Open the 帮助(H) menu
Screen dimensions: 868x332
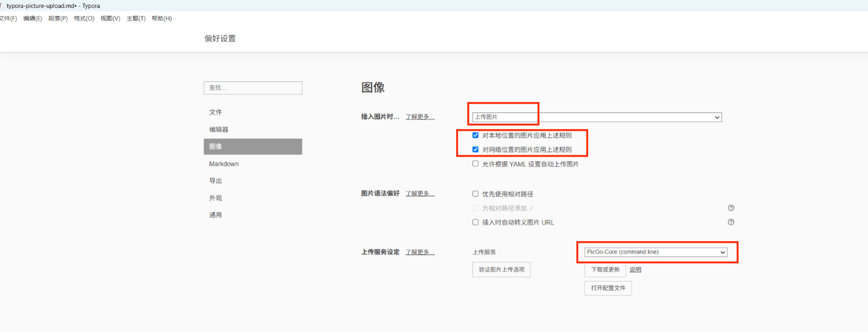pyautogui.click(x=161, y=18)
